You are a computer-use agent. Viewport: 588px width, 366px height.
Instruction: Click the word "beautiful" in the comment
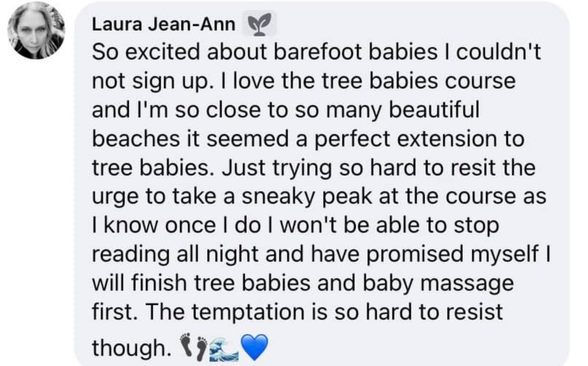point(434,109)
